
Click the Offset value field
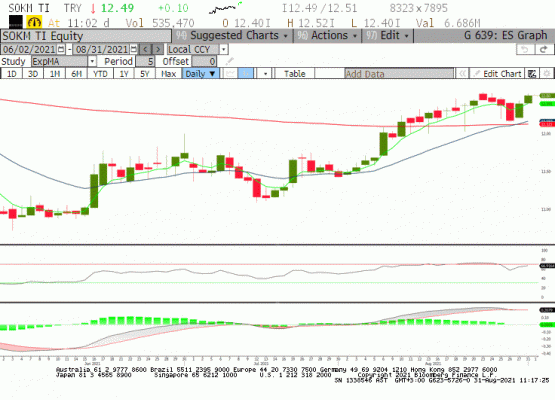coord(205,61)
